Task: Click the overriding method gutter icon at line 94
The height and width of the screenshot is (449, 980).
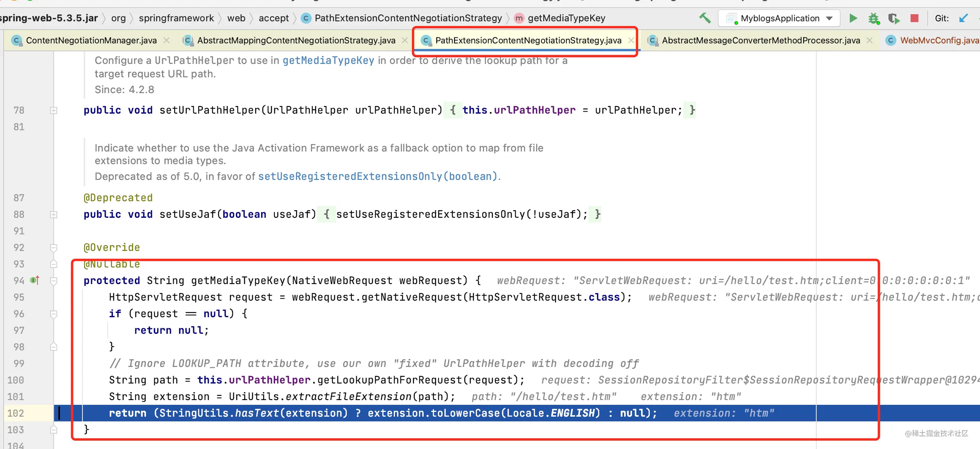Action: [x=35, y=281]
